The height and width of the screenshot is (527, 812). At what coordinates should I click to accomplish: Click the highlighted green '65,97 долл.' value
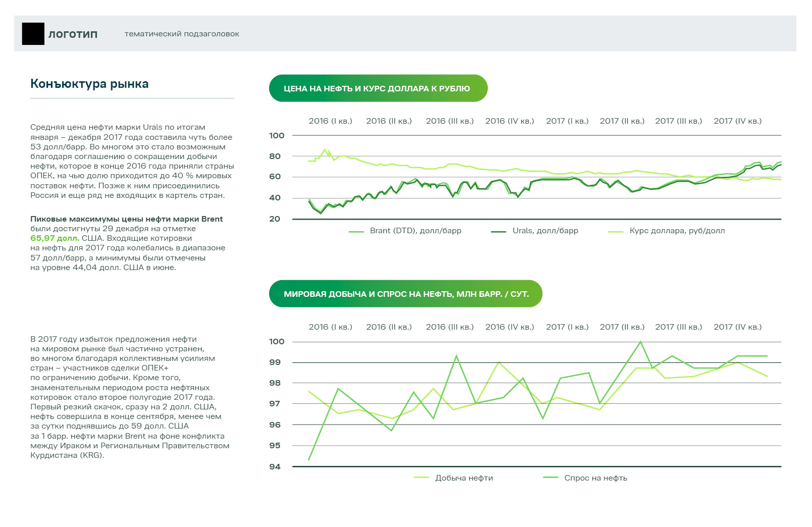pyautogui.click(x=55, y=238)
